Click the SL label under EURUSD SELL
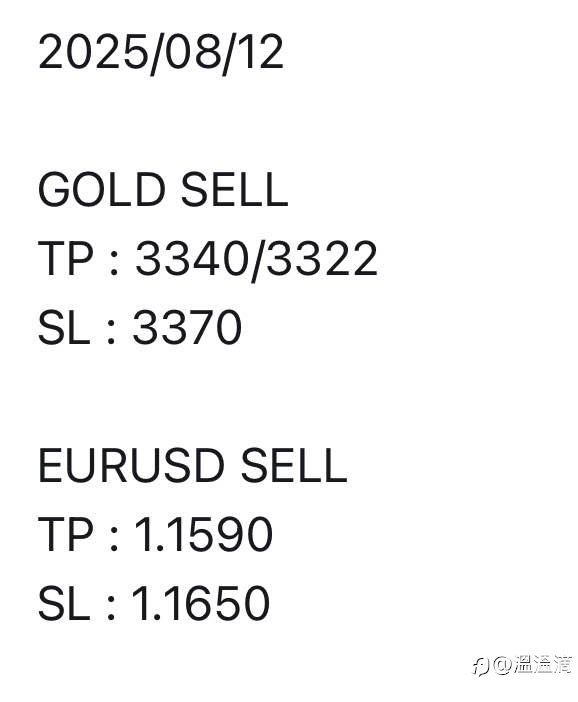This screenshot has height=702, width=578. [x=64, y=603]
